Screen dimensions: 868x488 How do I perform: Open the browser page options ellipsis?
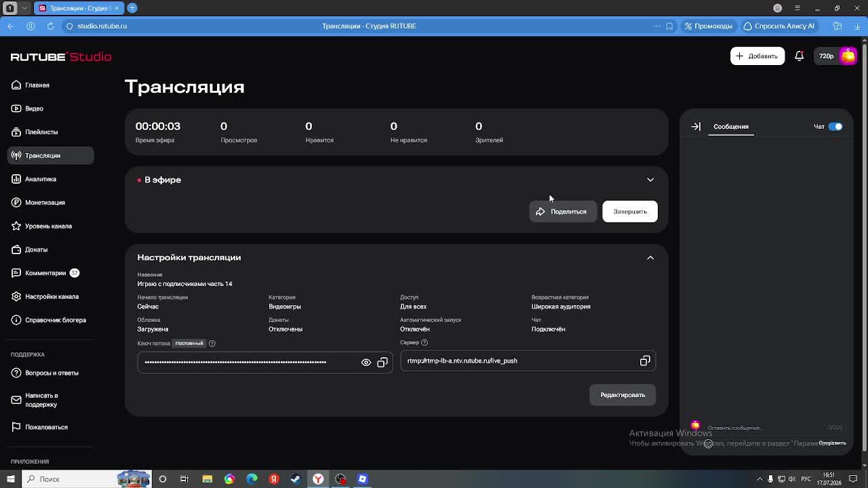click(x=656, y=26)
